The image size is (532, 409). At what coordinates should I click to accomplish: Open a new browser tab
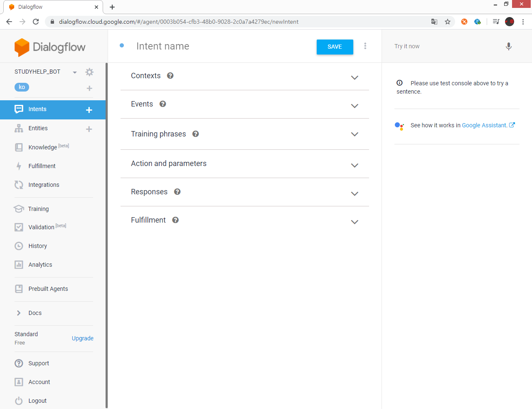112,7
